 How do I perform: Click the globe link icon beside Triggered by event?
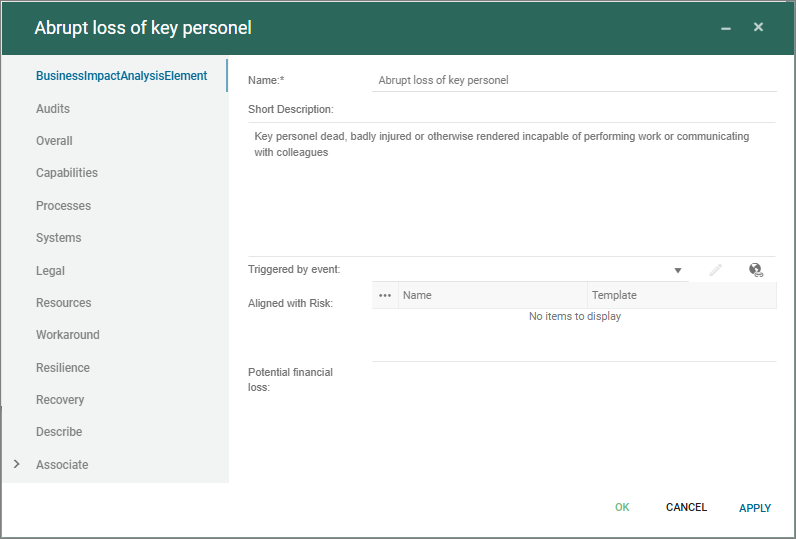pos(755,270)
